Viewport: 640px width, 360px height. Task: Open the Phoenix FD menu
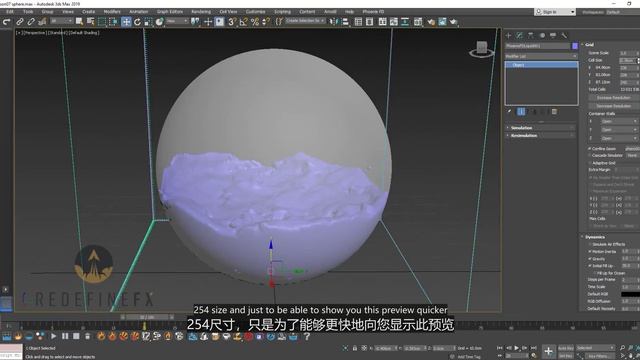click(x=373, y=12)
